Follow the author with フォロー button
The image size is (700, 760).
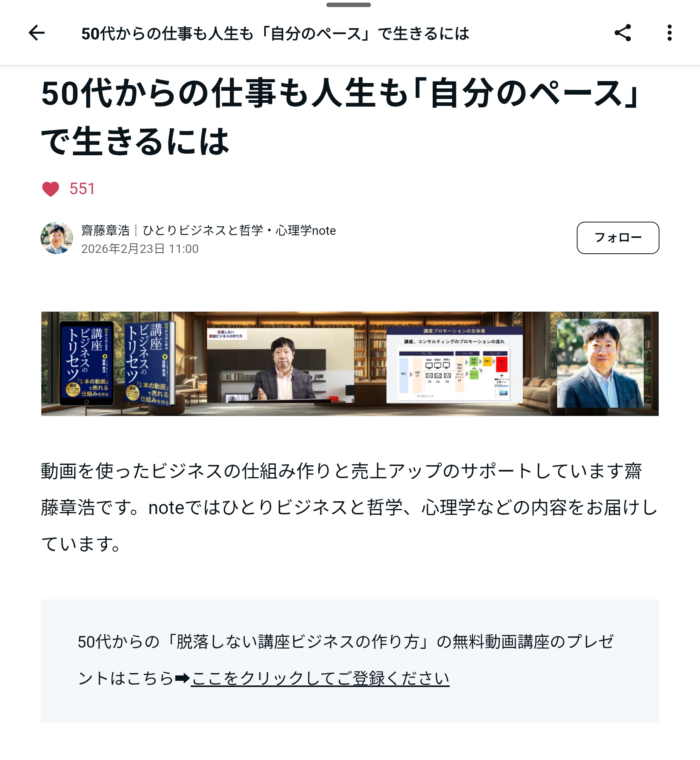618,238
